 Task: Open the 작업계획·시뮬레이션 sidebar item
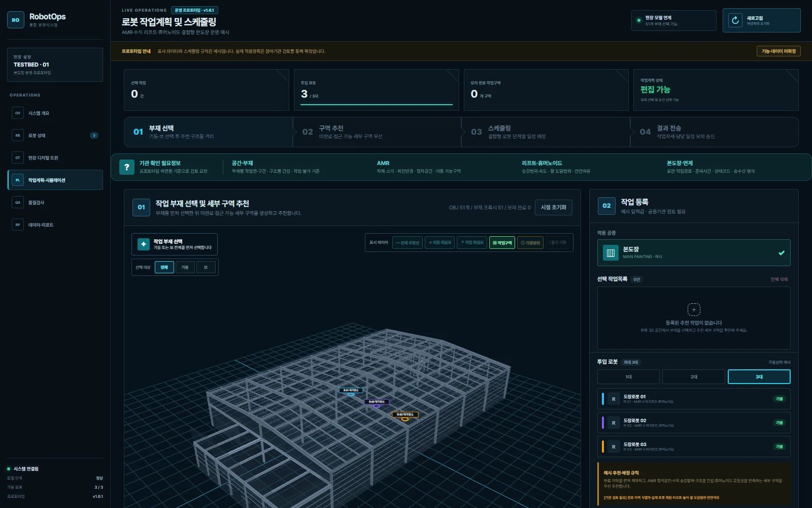55,180
